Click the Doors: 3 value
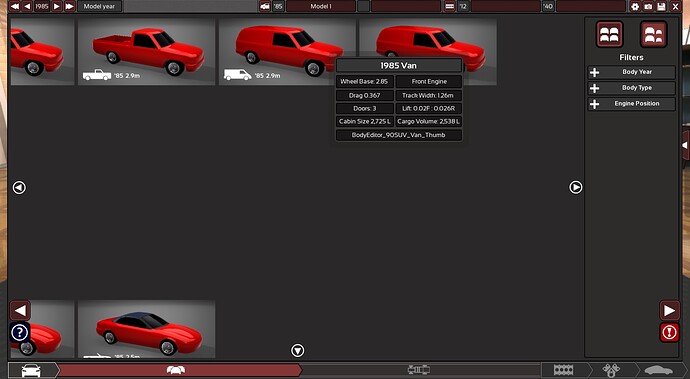This screenshot has width=690, height=379. [364, 108]
